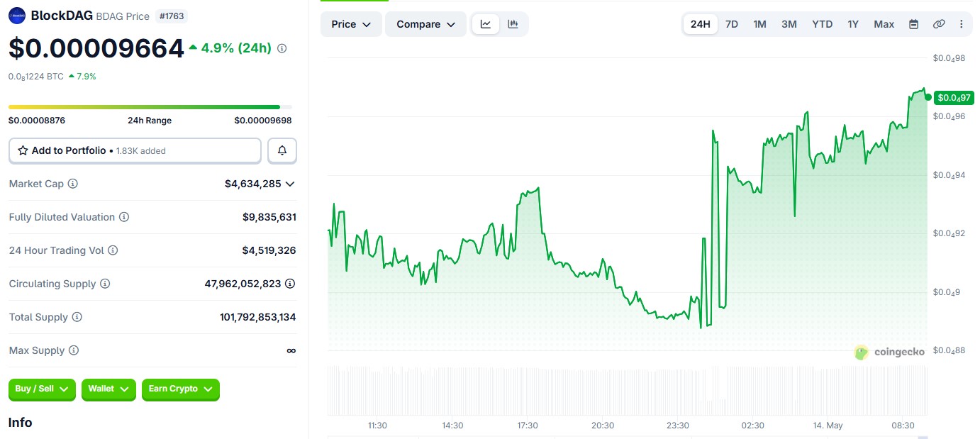Click the star icon in Add to Portfolio
Screen dimensions: 980x439
point(23,150)
